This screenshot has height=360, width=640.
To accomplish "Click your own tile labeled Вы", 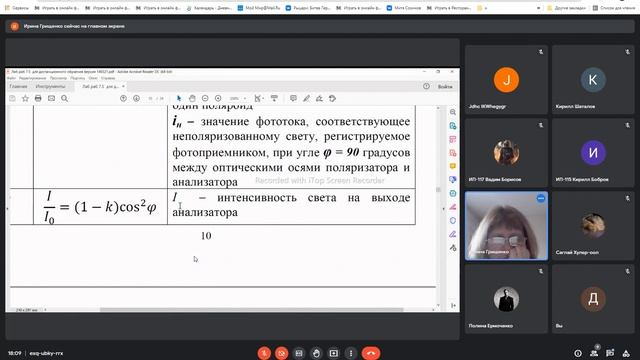I will pyautogui.click(x=593, y=299).
